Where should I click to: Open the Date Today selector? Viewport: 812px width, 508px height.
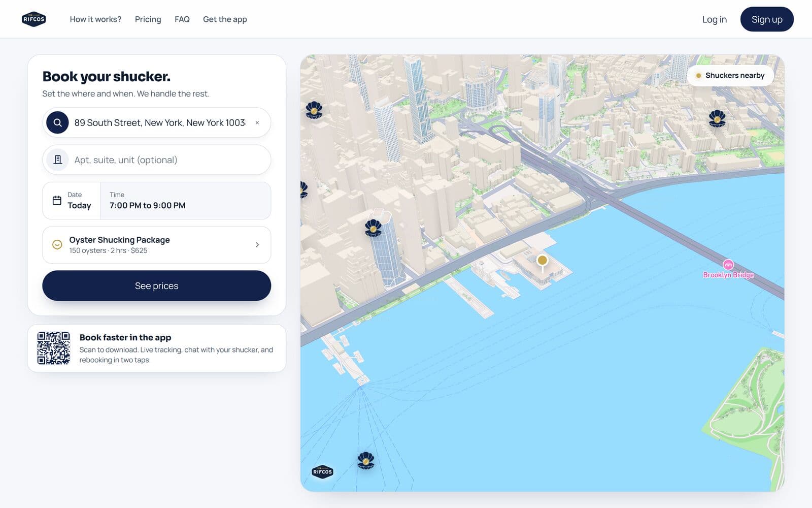(x=72, y=201)
